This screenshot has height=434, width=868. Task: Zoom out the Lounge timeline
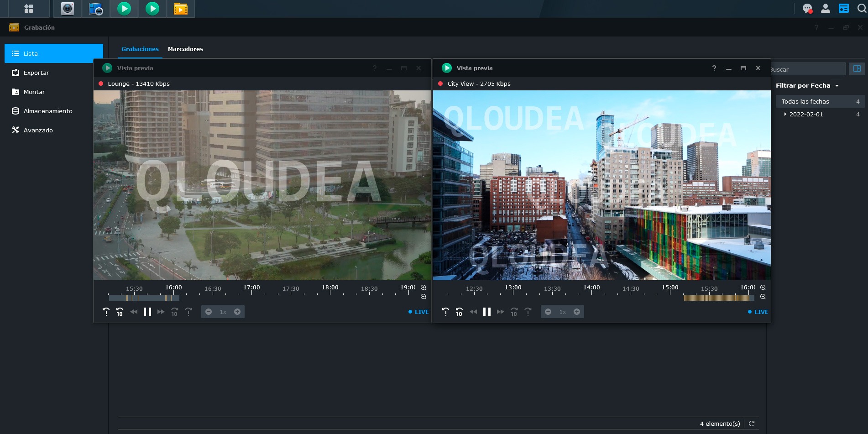[424, 297]
